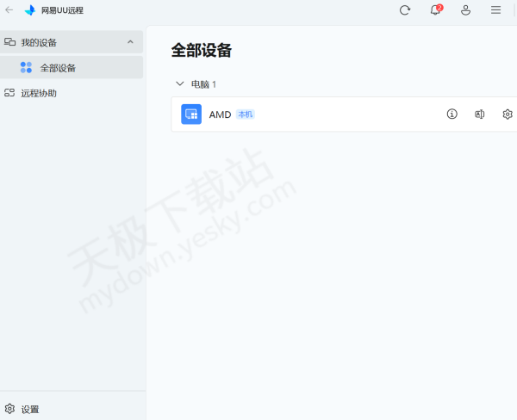Open the hamburger main menu

point(495,10)
